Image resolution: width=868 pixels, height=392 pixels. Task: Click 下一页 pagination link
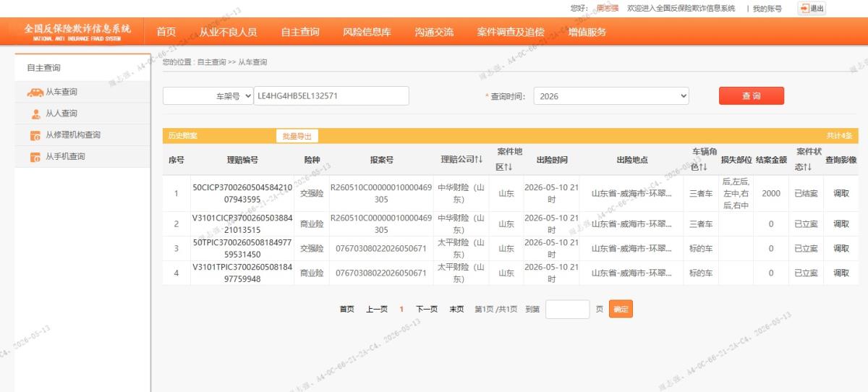click(x=427, y=310)
